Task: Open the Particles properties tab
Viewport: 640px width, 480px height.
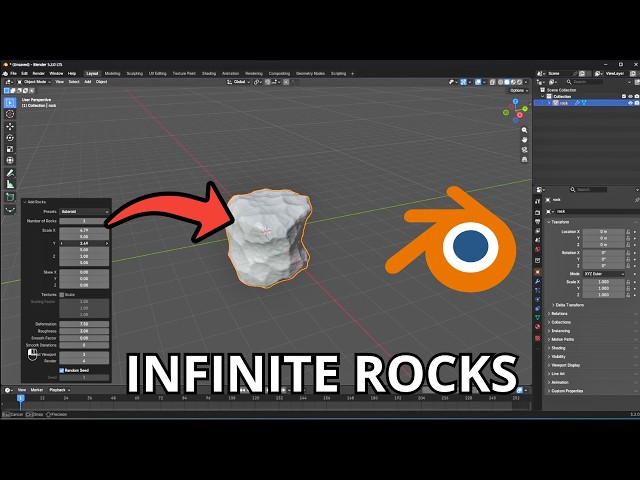Action: click(x=538, y=290)
